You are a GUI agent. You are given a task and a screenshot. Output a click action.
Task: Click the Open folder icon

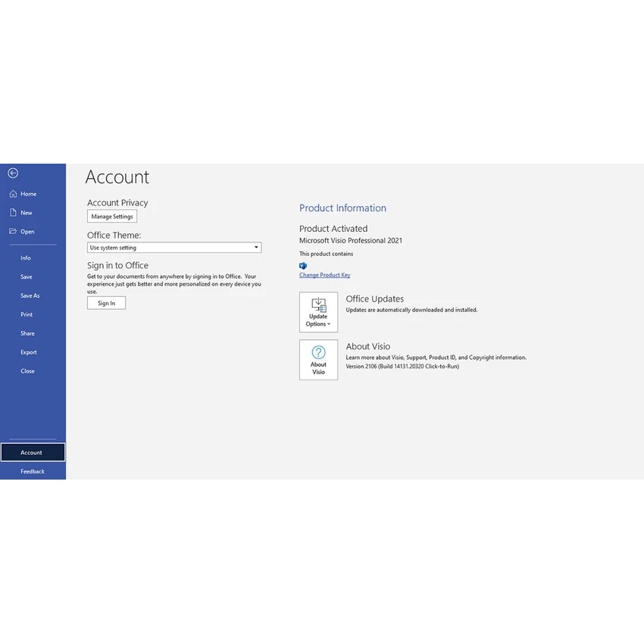13,232
